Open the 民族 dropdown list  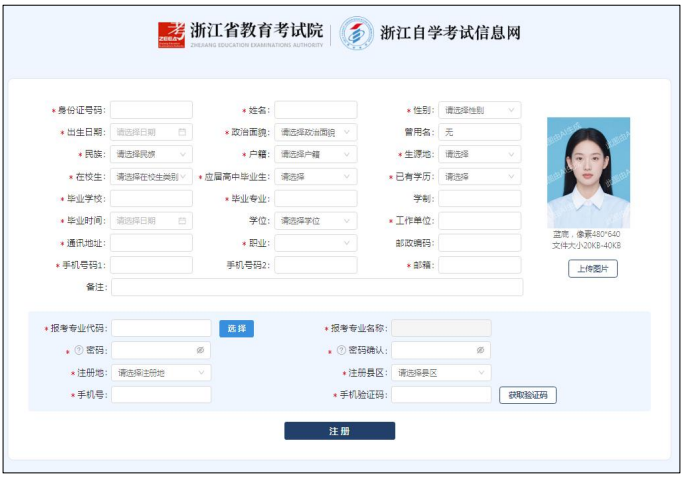[151, 154]
